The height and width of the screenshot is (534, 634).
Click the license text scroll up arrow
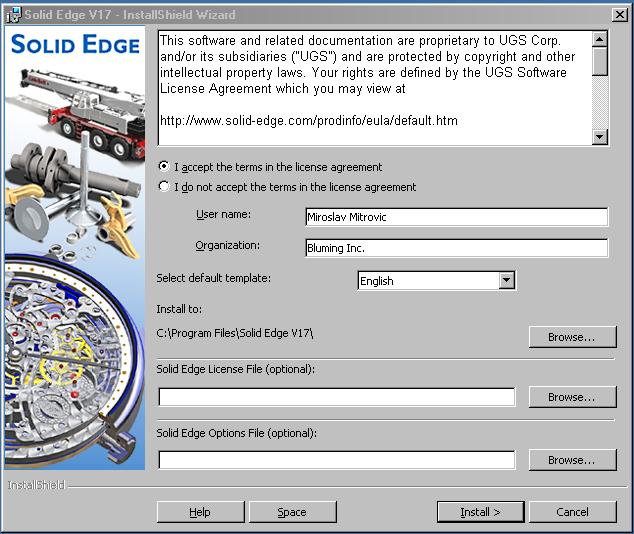coord(600,39)
